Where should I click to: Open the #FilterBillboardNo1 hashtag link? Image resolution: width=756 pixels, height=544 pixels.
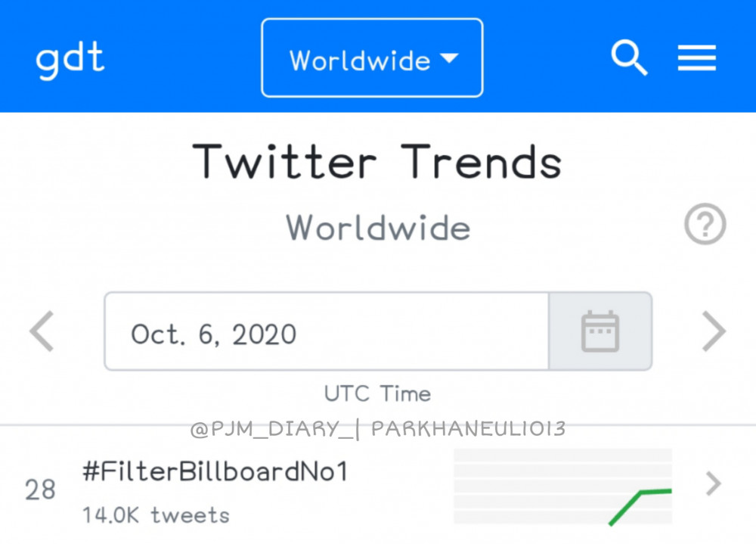pyautogui.click(x=215, y=471)
